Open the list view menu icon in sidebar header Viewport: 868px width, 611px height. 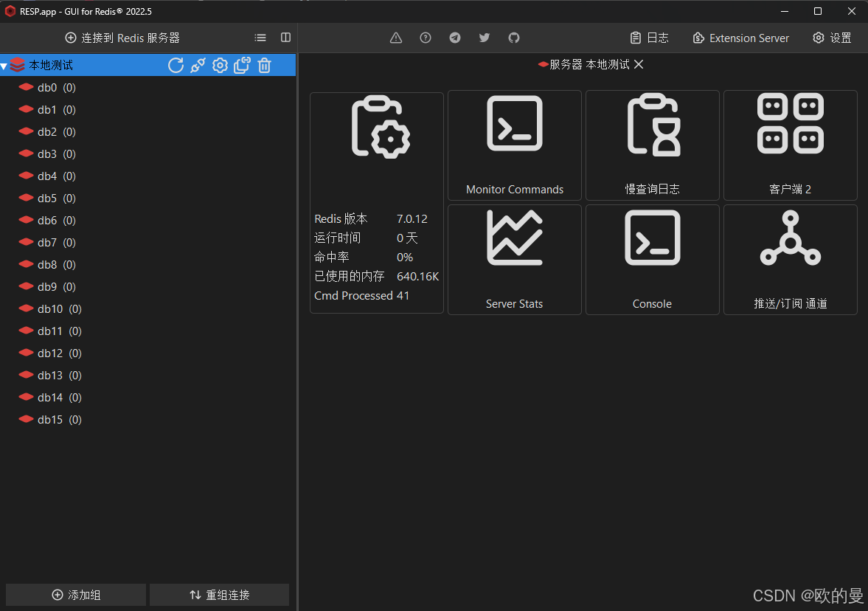click(x=260, y=38)
